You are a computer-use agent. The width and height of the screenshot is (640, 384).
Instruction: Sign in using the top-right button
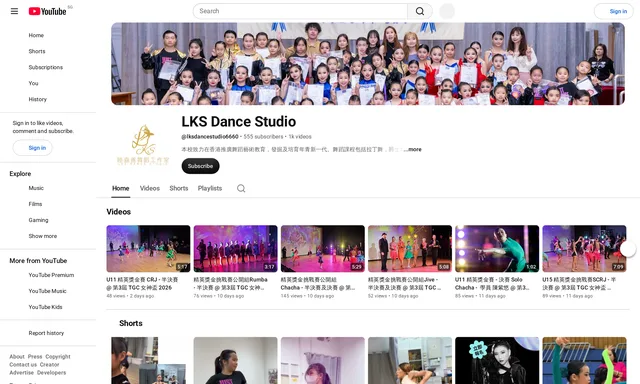pyautogui.click(x=614, y=11)
